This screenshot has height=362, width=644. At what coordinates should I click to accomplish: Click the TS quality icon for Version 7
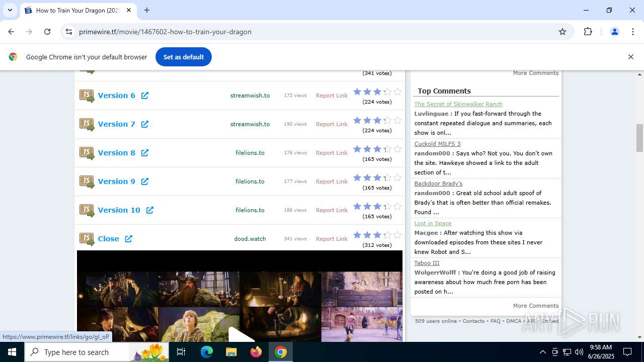point(87,124)
